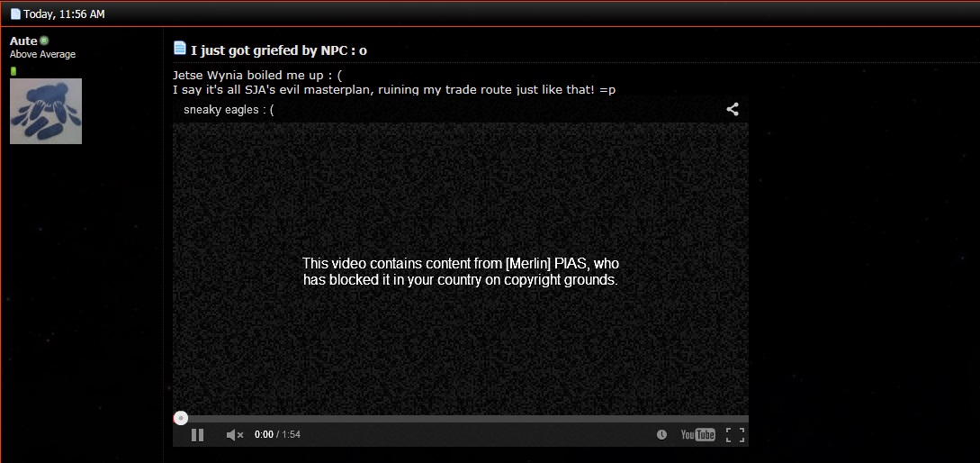The image size is (980, 463).
Task: Click the 'I just got griefed by NPC' title
Action: (279, 50)
